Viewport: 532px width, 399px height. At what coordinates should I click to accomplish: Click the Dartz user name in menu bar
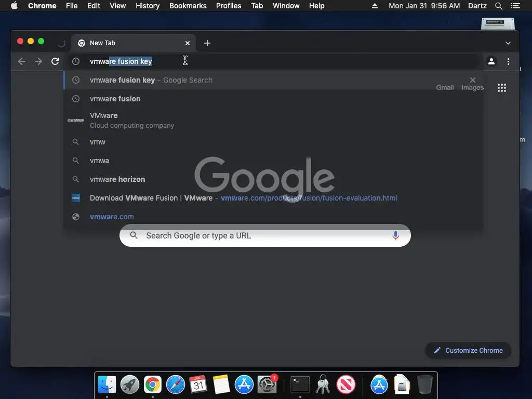click(477, 6)
